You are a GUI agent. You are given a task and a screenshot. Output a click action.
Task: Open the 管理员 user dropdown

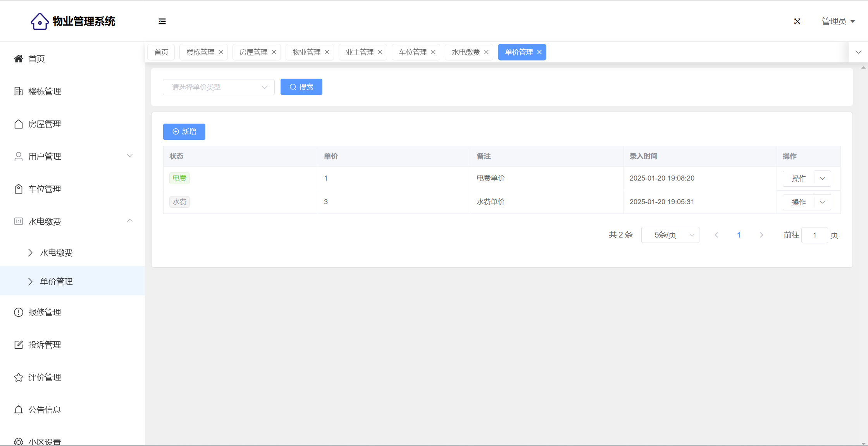pos(838,21)
